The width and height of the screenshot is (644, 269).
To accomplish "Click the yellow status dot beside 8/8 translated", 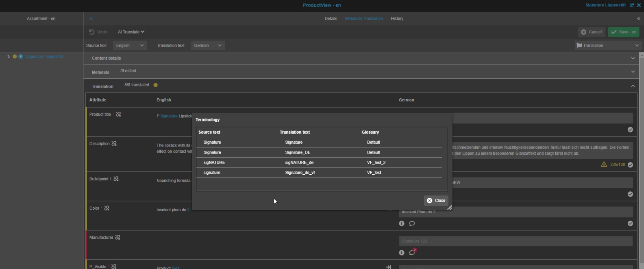I will [156, 85].
